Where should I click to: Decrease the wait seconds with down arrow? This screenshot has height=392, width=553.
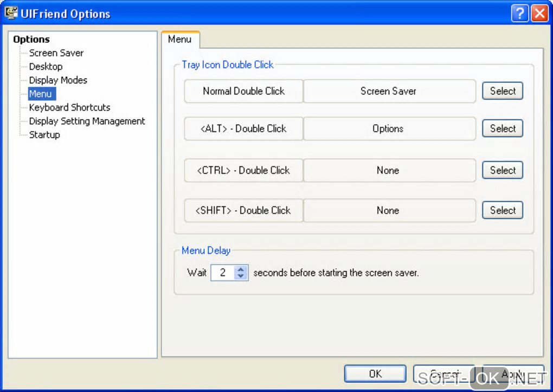(x=241, y=276)
